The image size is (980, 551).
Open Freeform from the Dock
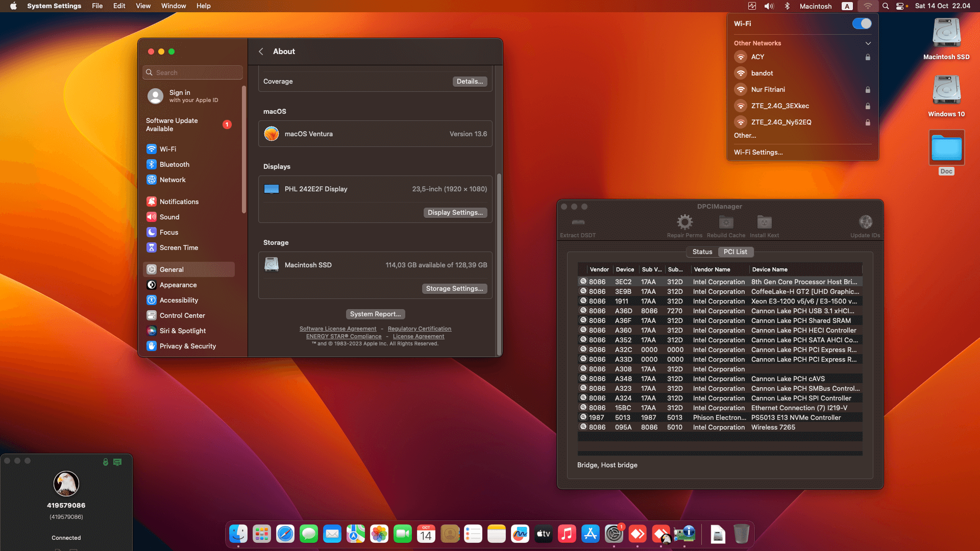tap(520, 534)
